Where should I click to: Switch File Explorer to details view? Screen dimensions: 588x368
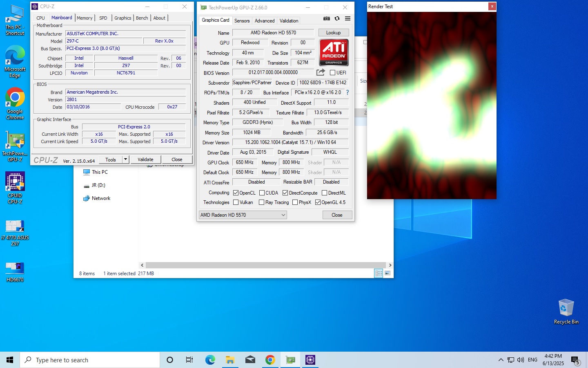(x=379, y=273)
